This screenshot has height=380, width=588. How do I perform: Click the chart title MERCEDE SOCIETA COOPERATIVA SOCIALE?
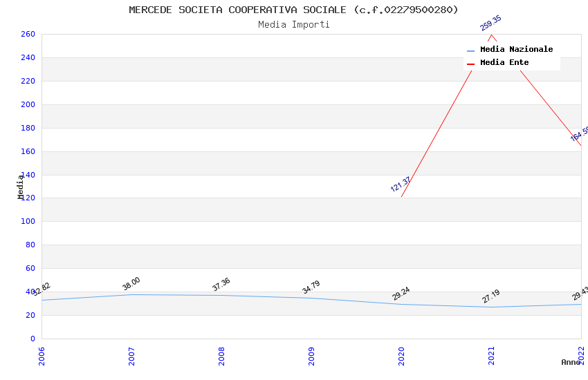point(293,10)
